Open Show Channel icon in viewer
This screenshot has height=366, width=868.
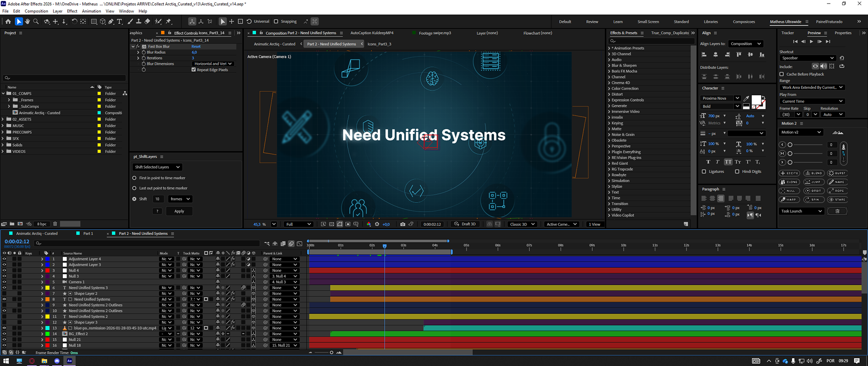[368, 224]
